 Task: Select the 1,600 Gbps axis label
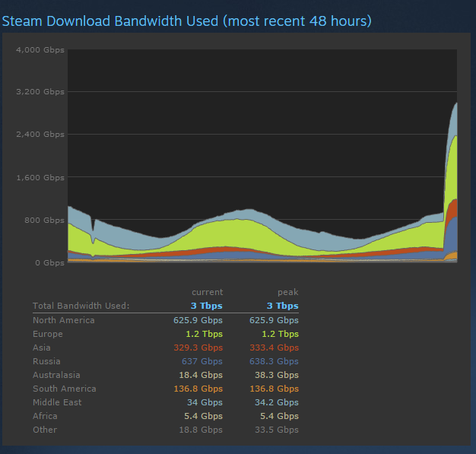click(40, 177)
